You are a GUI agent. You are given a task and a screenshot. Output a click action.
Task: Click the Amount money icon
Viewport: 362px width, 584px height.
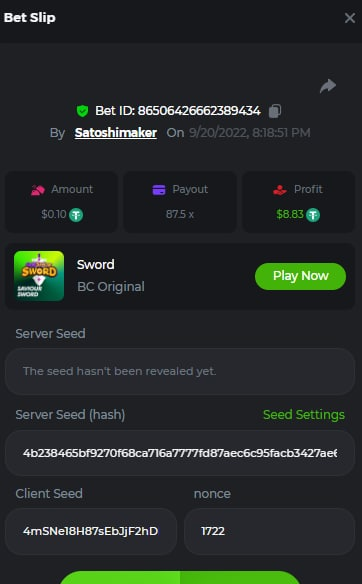(38, 190)
